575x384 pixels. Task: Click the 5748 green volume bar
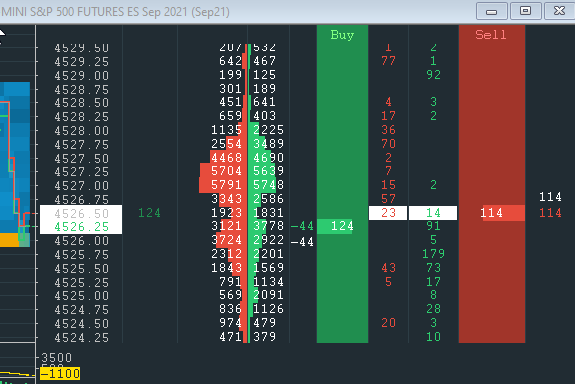(x=263, y=185)
